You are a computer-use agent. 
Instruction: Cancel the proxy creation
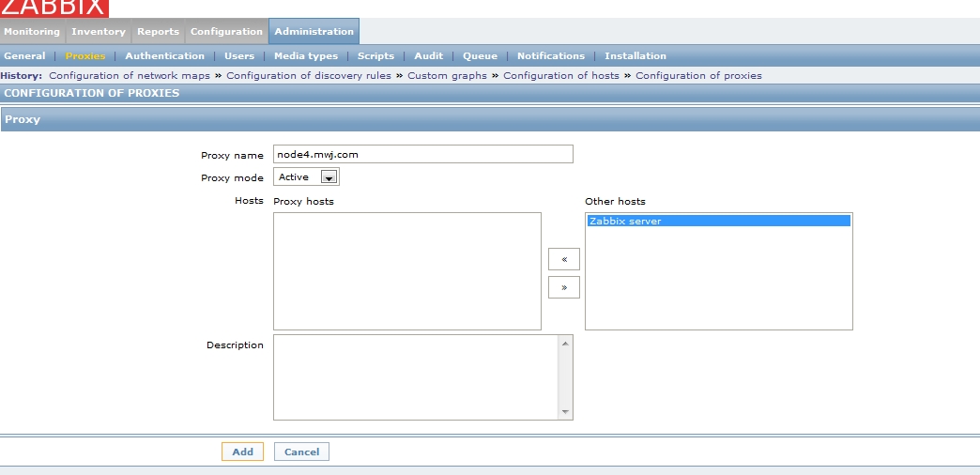(302, 452)
